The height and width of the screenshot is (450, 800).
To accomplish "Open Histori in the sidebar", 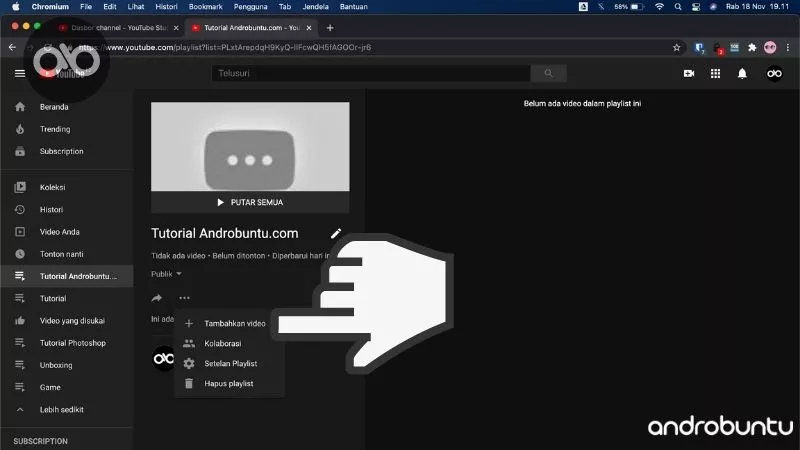I will click(52, 210).
